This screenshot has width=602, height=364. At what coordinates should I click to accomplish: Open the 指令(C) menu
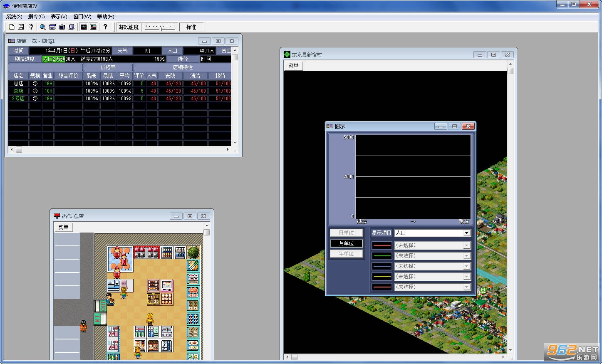36,17
